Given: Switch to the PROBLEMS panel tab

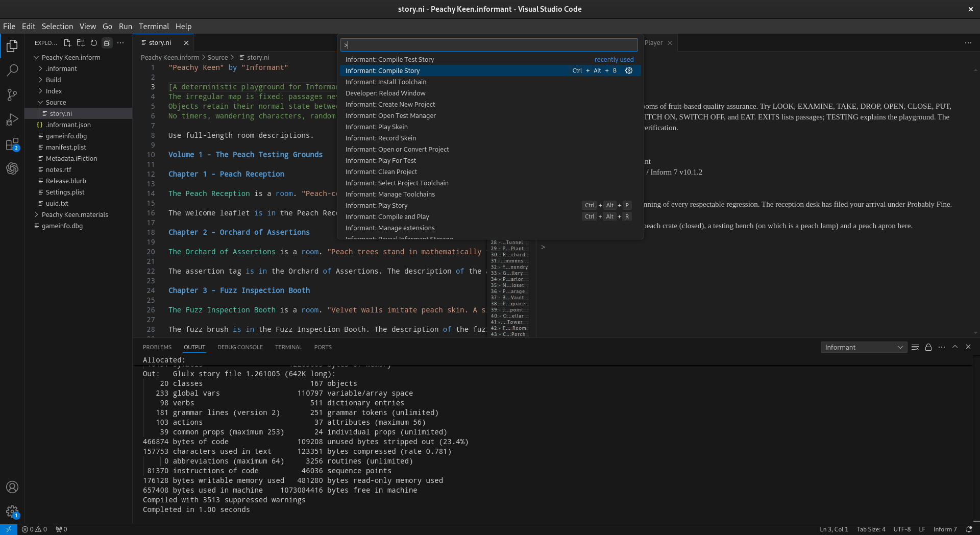Looking at the screenshot, I should pyautogui.click(x=157, y=347).
